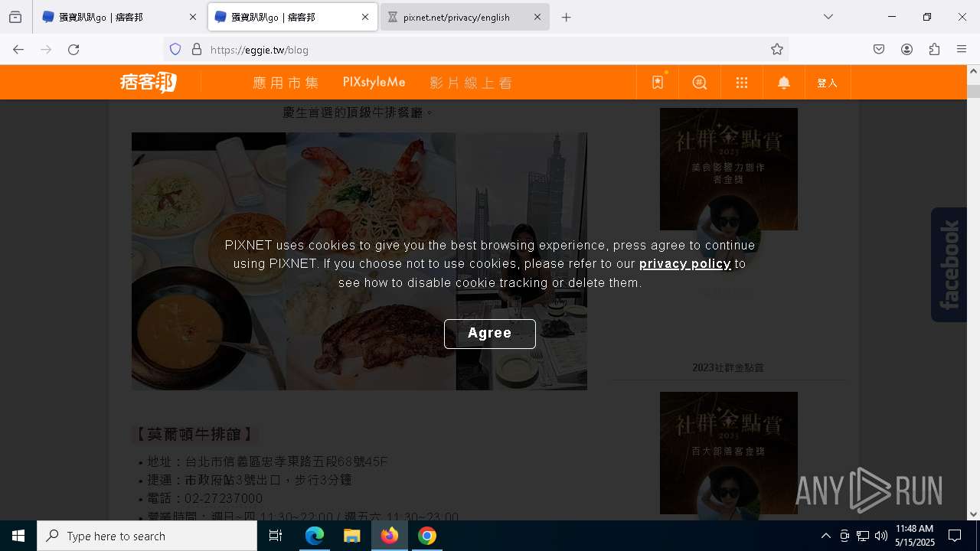Open the clock showing 11:48 AM
The width and height of the screenshot is (980, 551).
[915, 536]
